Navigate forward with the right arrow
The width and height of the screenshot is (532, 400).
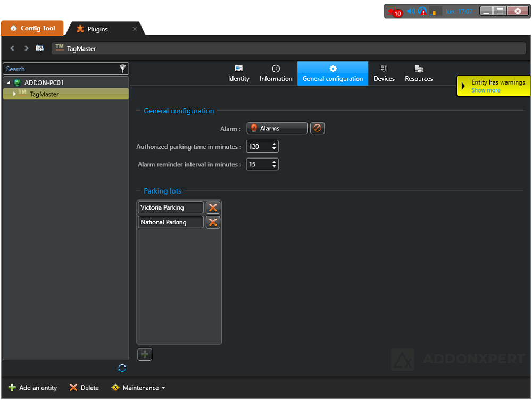click(x=26, y=48)
